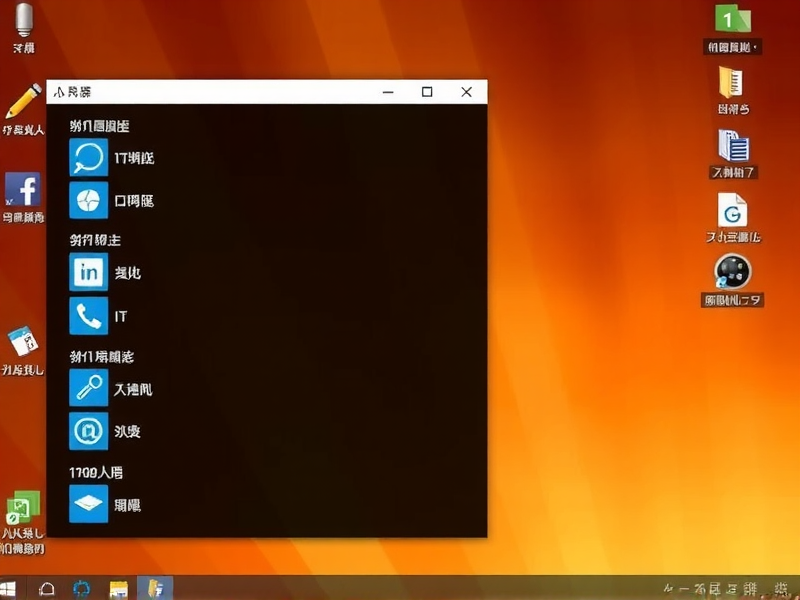
Task: Click the @ mention tile
Action: click(x=88, y=431)
